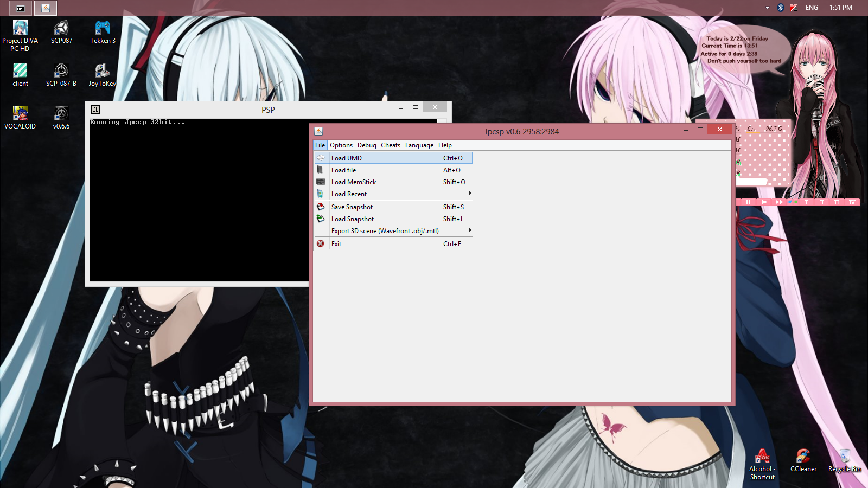The width and height of the screenshot is (868, 488).
Task: Choose Save Snapshot menu entry
Action: [393, 207]
